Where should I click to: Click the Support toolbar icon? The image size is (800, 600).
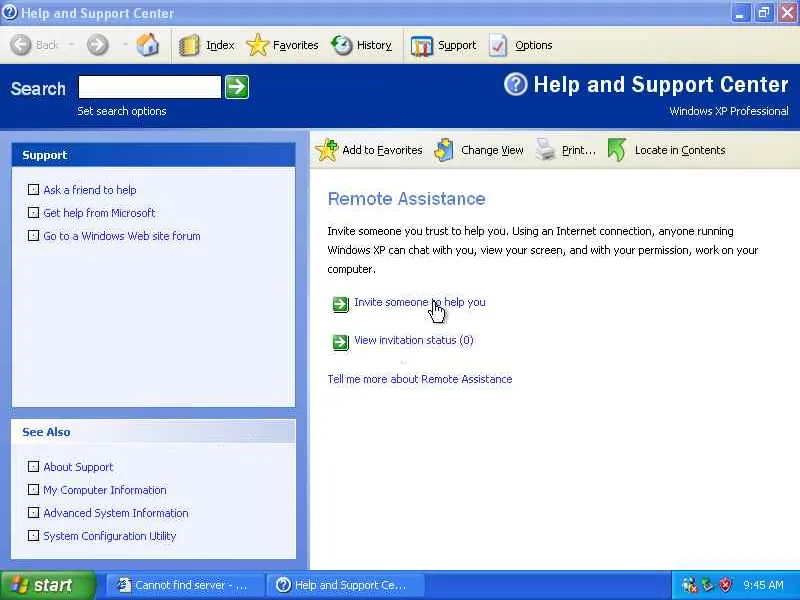421,46
